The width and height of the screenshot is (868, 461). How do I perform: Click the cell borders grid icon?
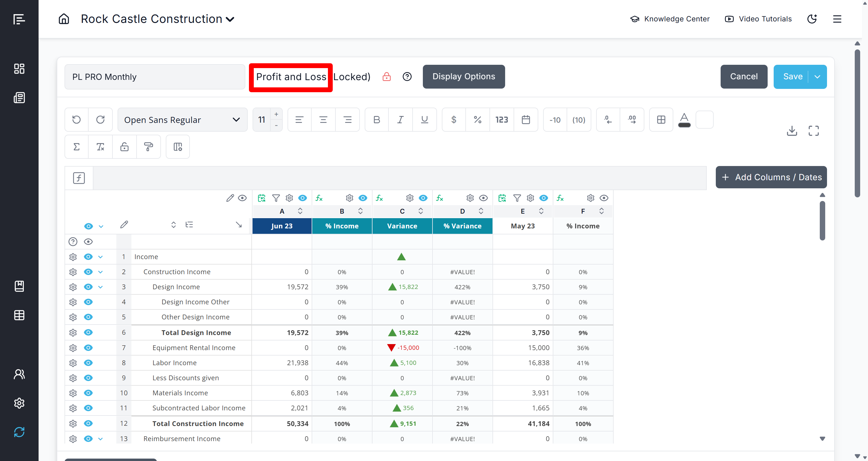pyautogui.click(x=661, y=120)
